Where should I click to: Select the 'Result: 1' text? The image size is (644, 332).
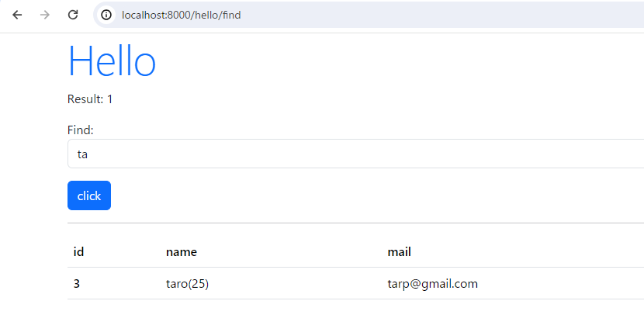pyautogui.click(x=90, y=99)
